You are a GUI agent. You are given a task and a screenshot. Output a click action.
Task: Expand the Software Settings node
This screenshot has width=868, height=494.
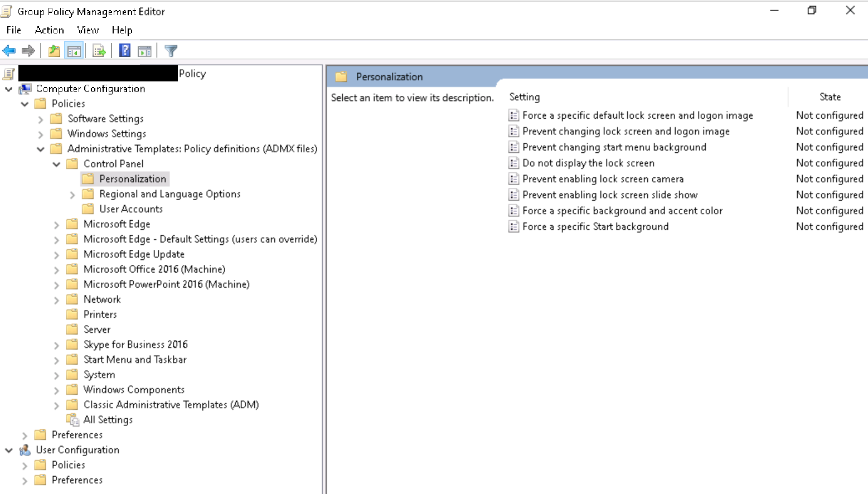coord(41,119)
